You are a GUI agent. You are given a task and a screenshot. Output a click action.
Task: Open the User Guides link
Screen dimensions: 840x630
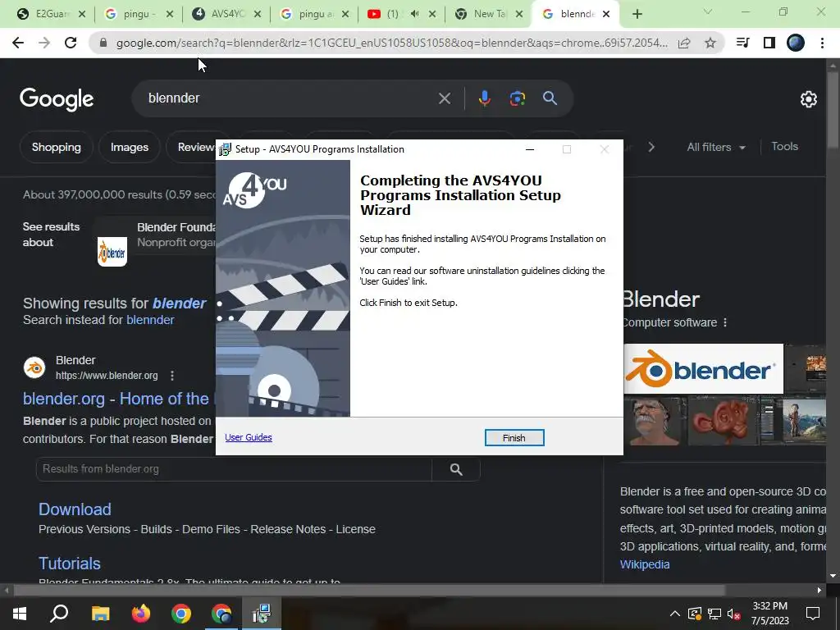(248, 437)
